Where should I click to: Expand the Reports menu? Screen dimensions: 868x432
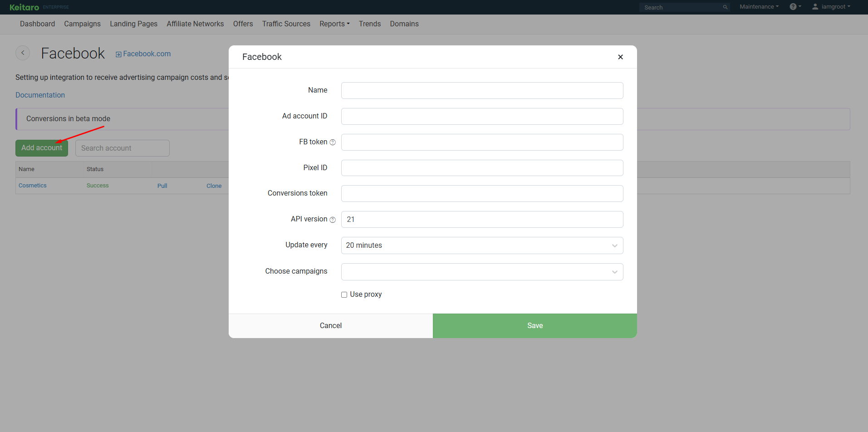(x=334, y=24)
